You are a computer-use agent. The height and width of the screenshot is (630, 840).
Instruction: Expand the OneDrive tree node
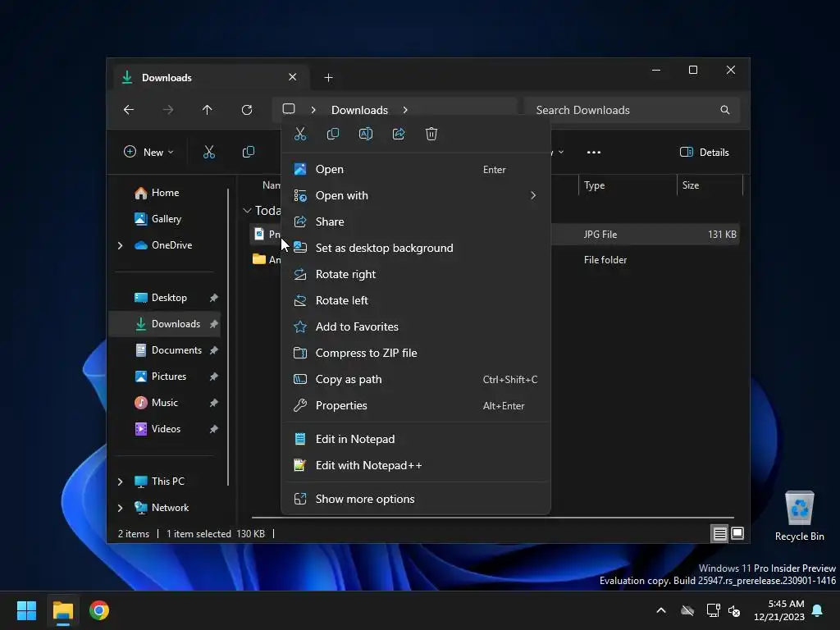click(x=120, y=245)
